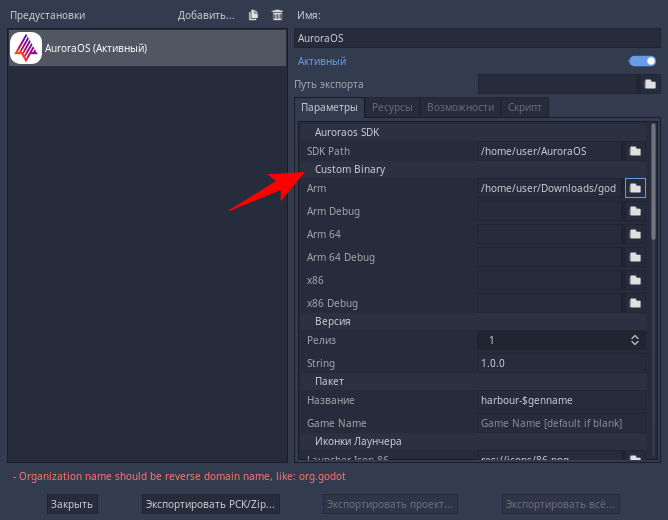
Task: Click the empty x86 path field
Action: [549, 280]
